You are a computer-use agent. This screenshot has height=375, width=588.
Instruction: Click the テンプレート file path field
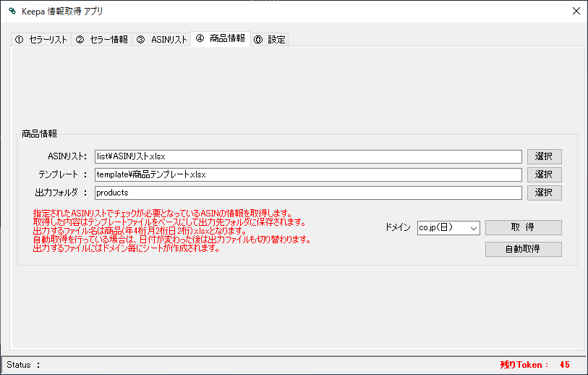point(308,174)
